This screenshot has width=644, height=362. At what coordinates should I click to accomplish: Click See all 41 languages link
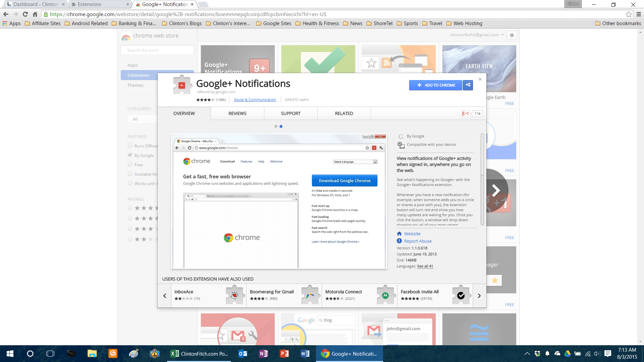pos(425,266)
